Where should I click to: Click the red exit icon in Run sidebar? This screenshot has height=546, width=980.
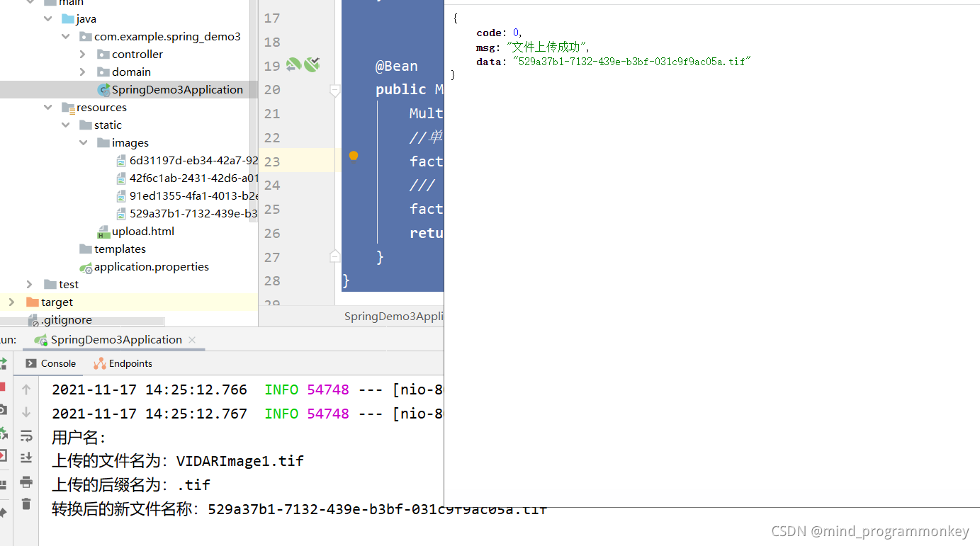[3, 455]
